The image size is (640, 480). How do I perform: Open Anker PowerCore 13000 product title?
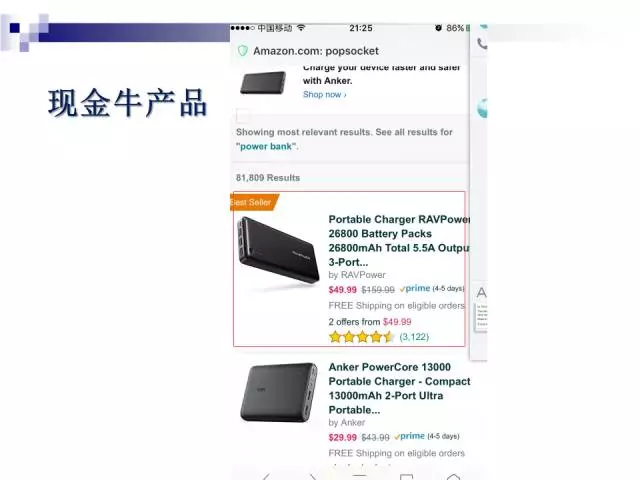(399, 388)
